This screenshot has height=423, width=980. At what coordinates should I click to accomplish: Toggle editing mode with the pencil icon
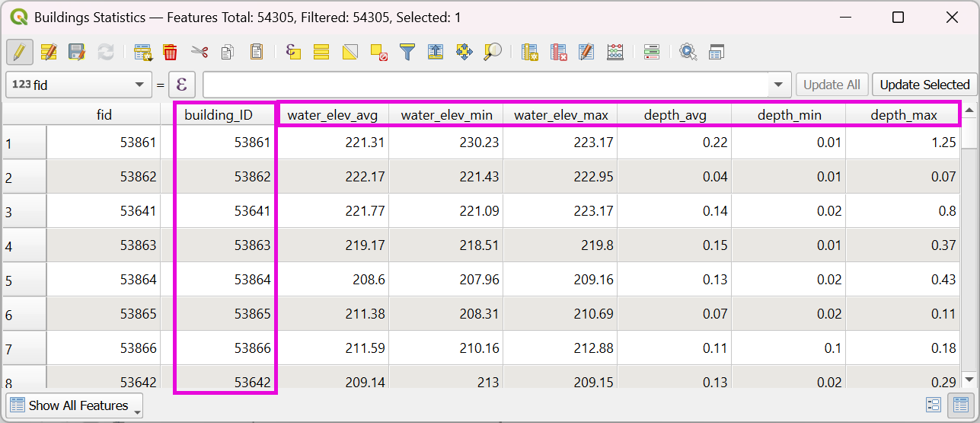19,52
